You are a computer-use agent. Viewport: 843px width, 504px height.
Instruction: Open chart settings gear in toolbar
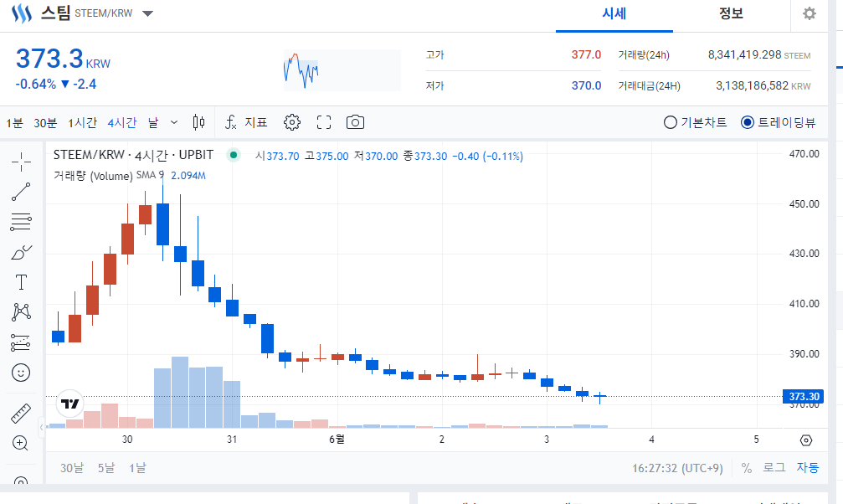point(292,122)
